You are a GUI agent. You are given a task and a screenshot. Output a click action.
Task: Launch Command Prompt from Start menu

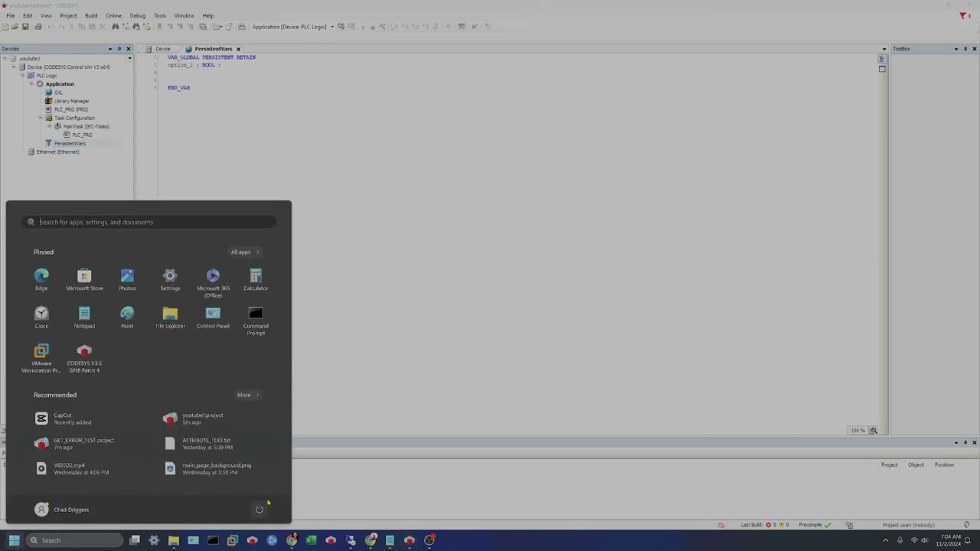point(256,320)
